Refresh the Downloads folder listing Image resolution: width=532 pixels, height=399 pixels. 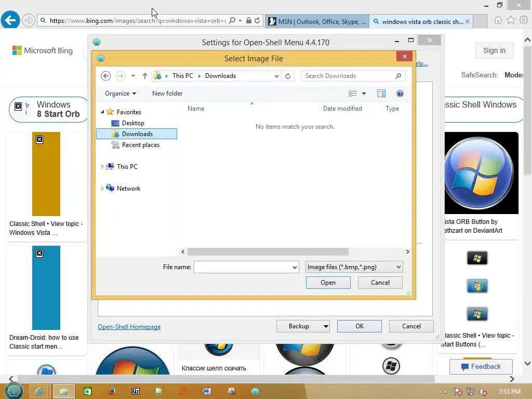tap(288, 76)
